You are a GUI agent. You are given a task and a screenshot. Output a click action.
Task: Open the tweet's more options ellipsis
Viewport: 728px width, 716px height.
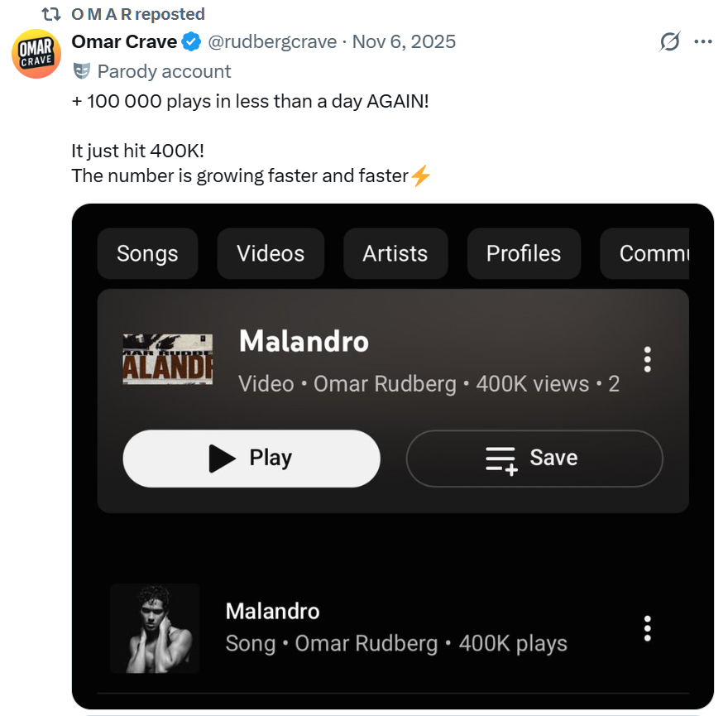[703, 41]
